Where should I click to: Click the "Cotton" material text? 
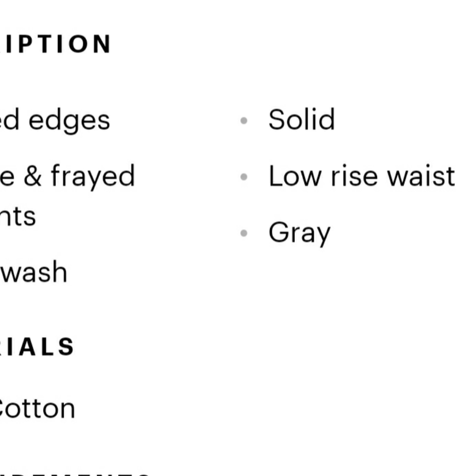pos(37,409)
